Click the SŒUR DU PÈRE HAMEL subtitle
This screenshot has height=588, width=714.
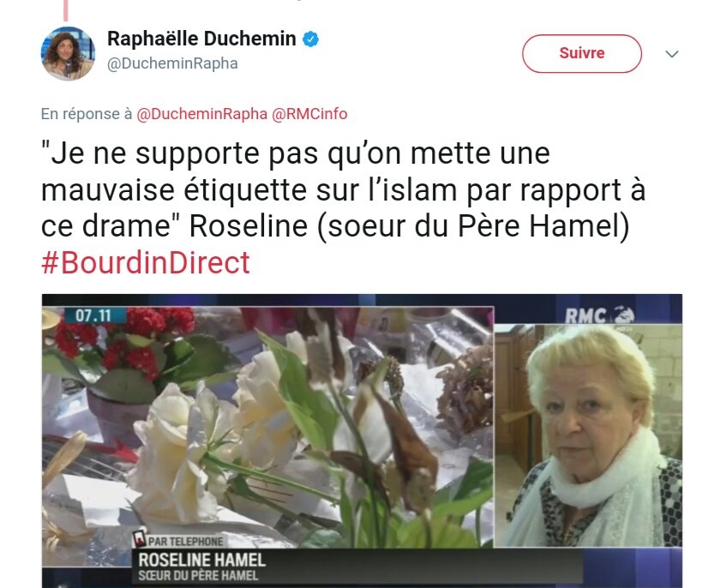tap(198, 575)
